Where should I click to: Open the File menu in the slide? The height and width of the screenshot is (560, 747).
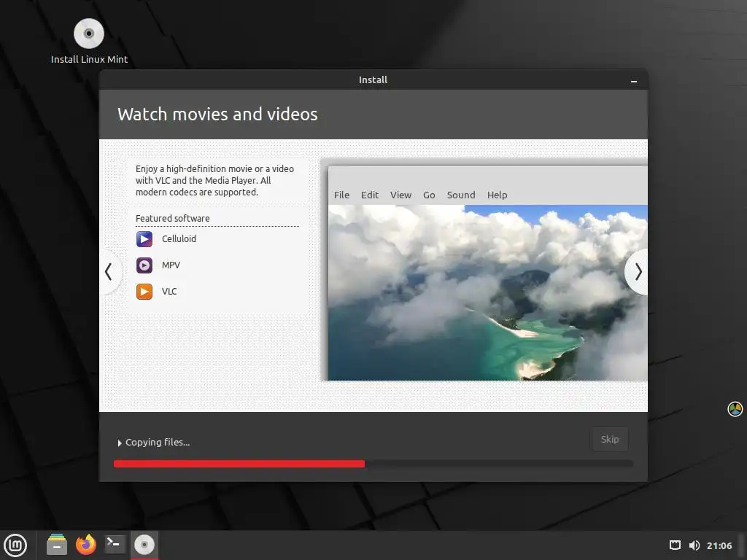tap(341, 195)
